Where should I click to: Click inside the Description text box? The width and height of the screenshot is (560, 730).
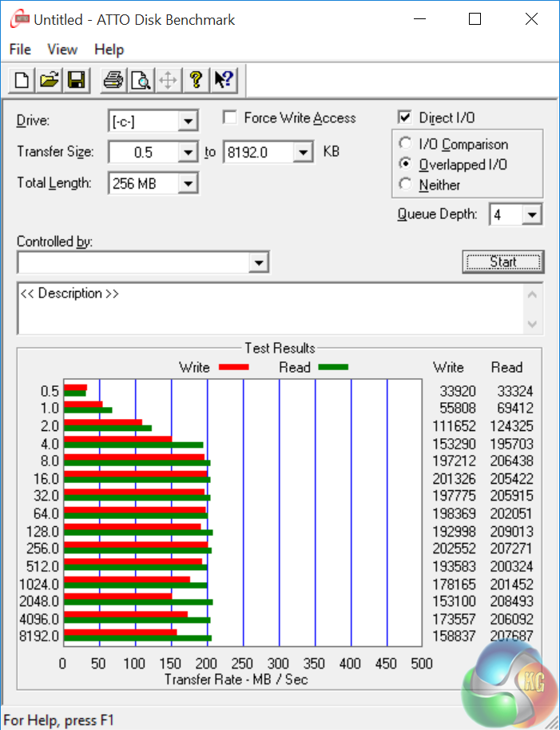pos(271,308)
